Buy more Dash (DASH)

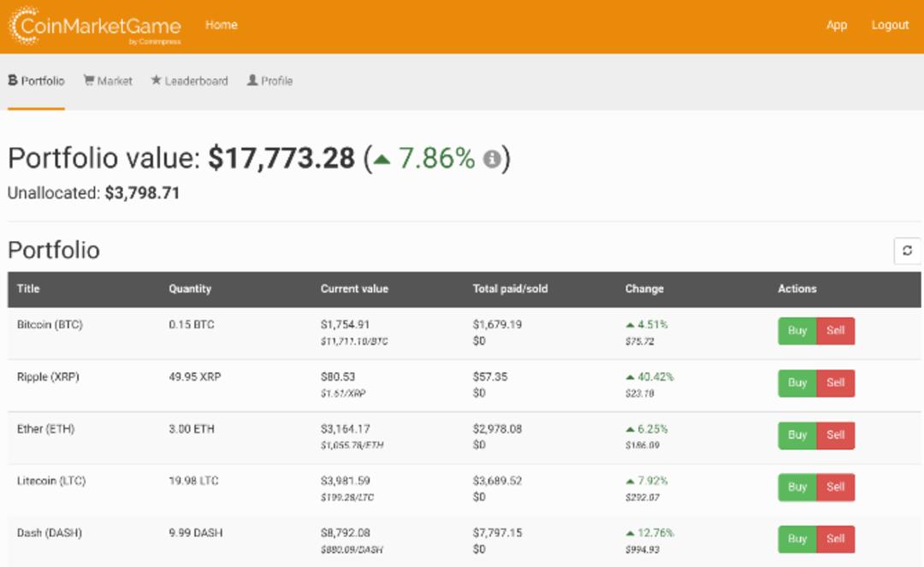[797, 539]
